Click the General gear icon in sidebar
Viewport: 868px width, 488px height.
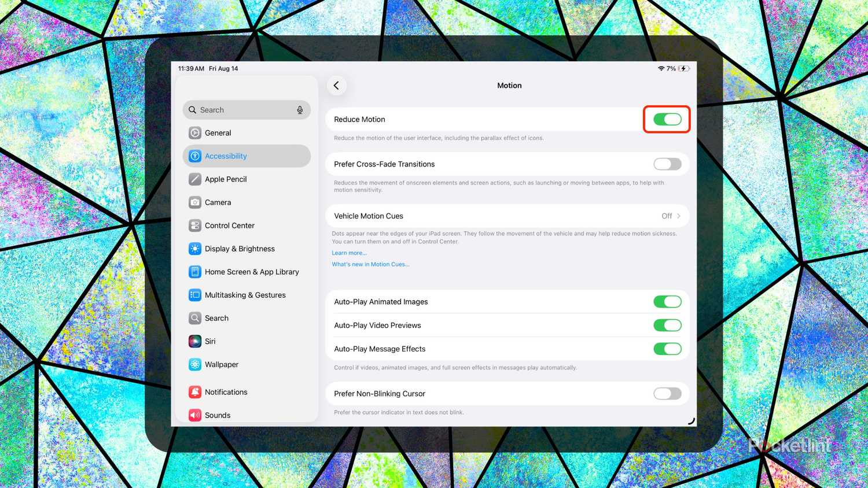195,133
